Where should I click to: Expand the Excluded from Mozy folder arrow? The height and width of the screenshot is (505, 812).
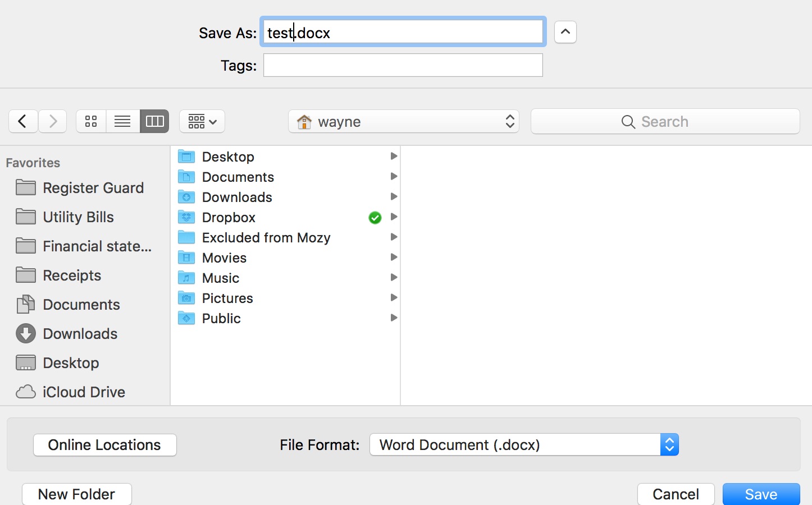(394, 237)
